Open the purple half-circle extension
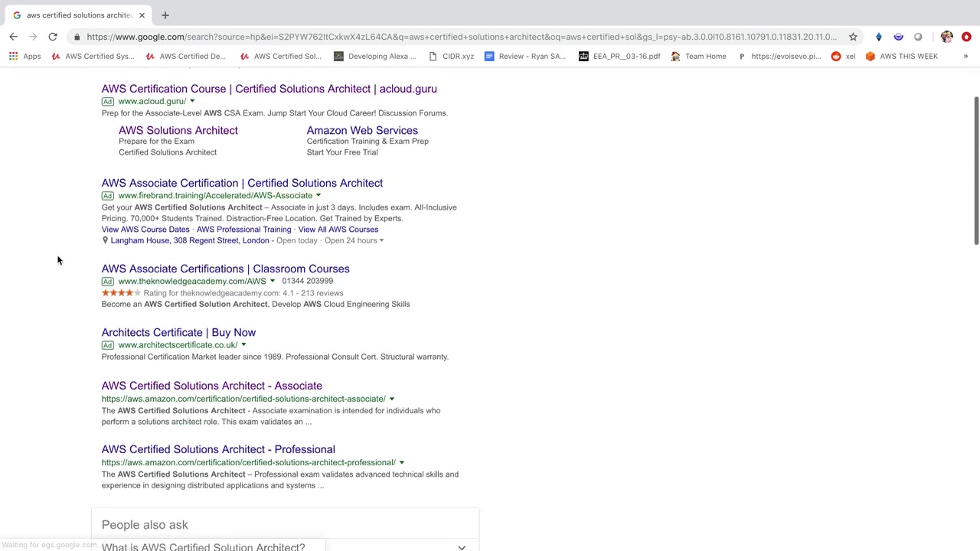 point(899,37)
